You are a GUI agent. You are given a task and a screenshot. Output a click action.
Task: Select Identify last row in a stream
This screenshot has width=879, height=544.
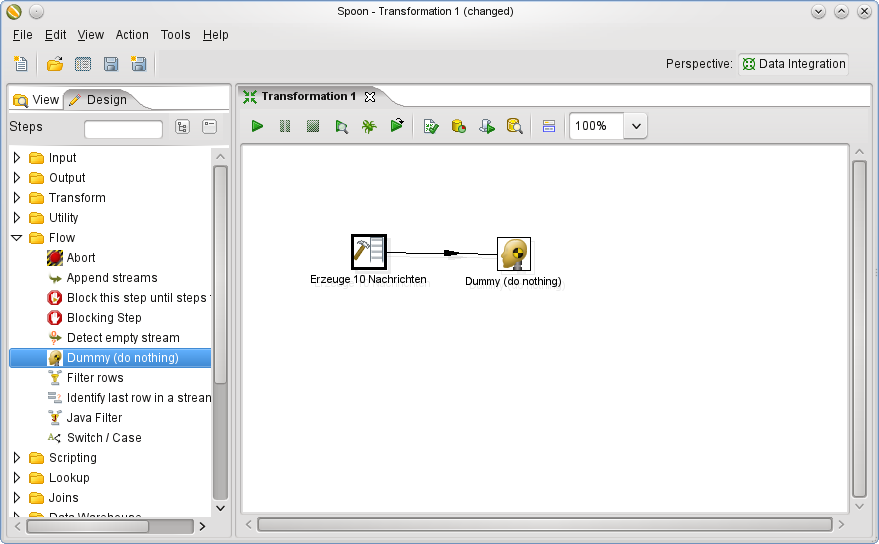129,398
